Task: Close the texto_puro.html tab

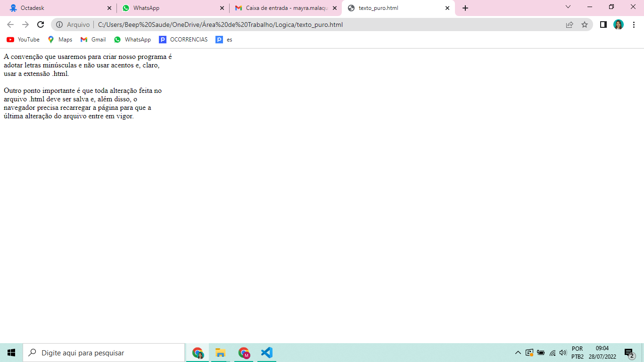Action: pos(447,8)
